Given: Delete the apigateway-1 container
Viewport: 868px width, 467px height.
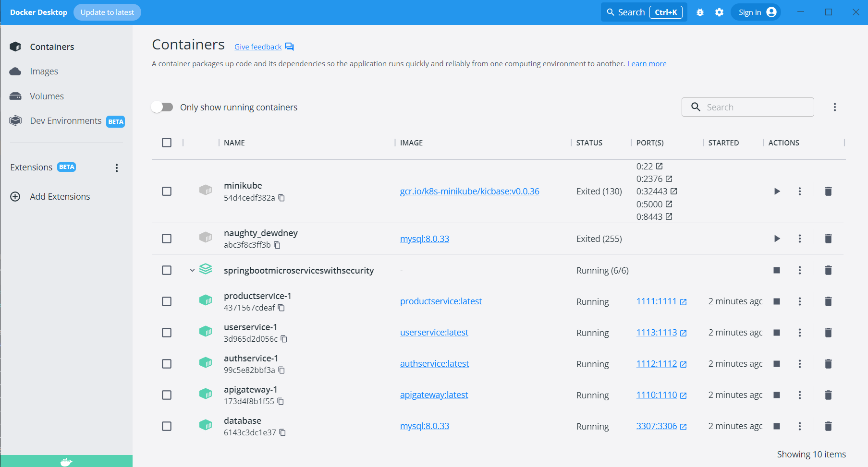Looking at the screenshot, I should (x=828, y=395).
